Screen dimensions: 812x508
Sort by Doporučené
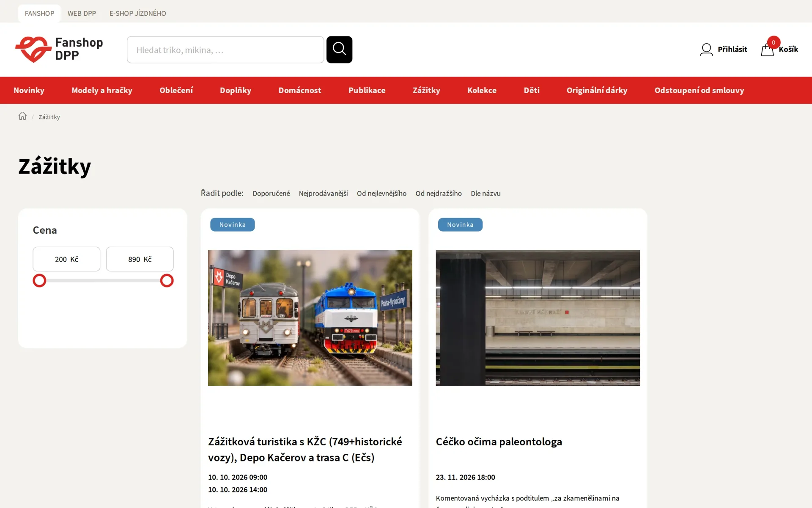271,193
